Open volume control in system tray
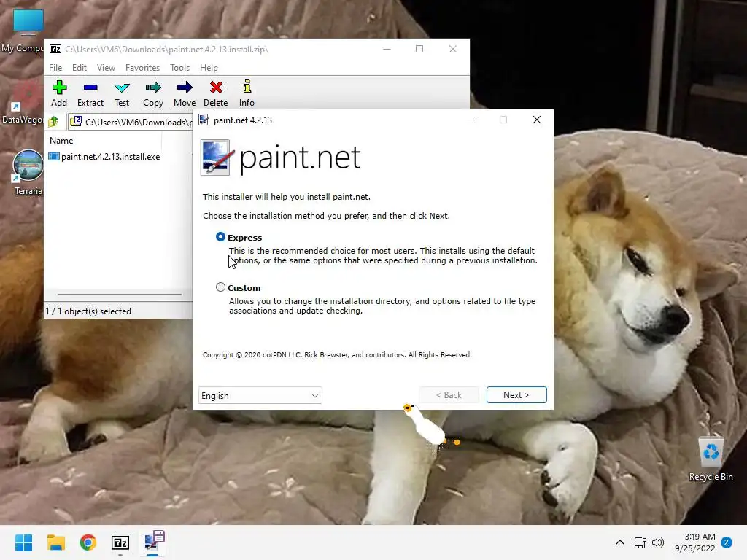The image size is (747, 560). pos(658,542)
